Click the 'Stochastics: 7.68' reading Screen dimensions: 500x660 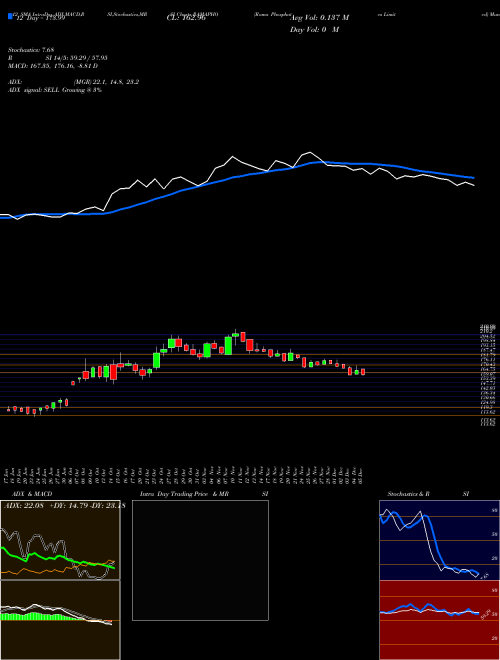[x=31, y=50]
